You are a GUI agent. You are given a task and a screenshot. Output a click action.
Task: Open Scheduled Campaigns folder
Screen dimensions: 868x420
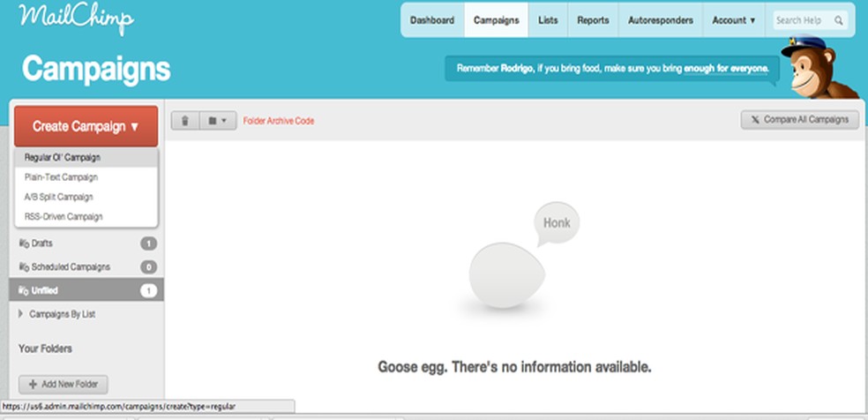coord(86,267)
